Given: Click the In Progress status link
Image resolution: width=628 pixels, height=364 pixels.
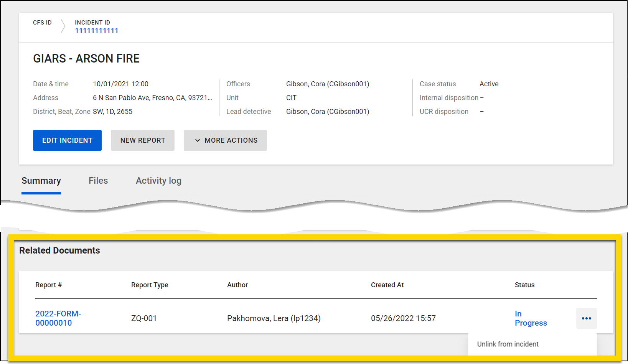Looking at the screenshot, I should point(531,318).
